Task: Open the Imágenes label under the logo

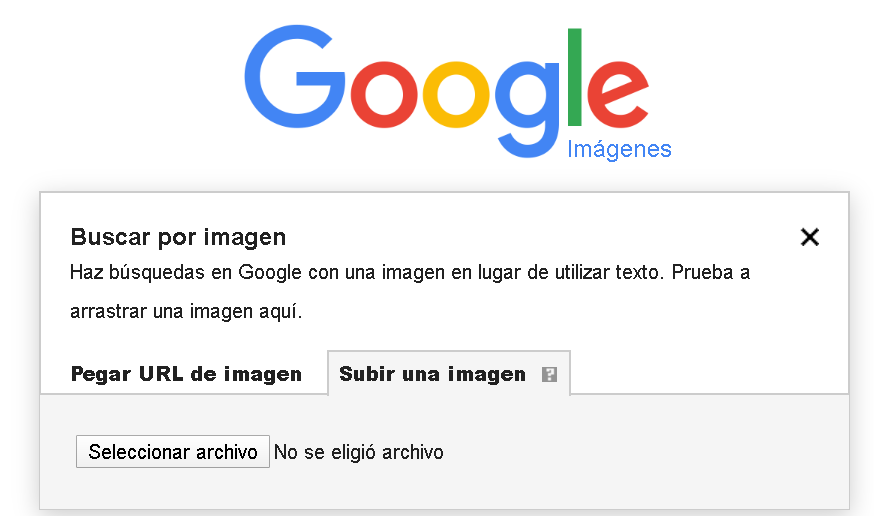Action: (619, 149)
